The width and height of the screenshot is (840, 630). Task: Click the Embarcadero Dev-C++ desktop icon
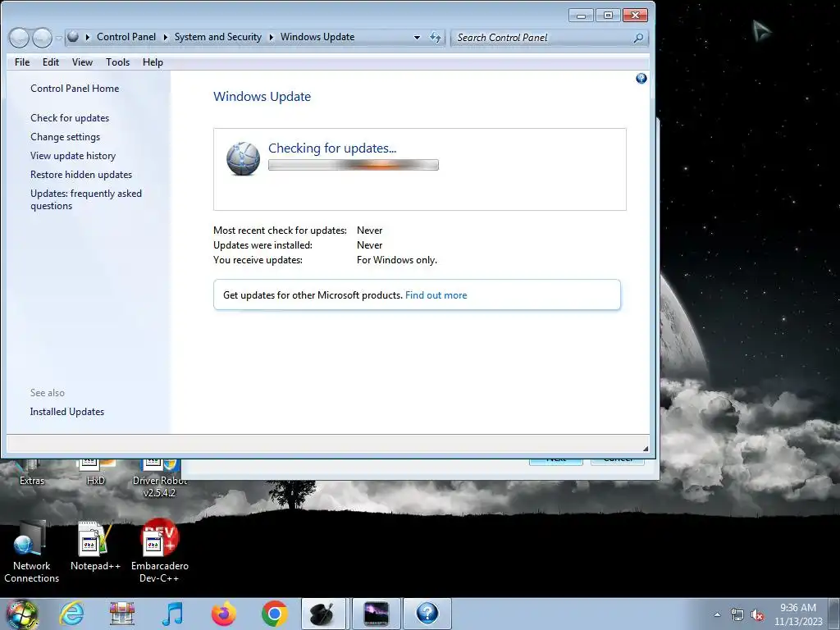click(160, 552)
